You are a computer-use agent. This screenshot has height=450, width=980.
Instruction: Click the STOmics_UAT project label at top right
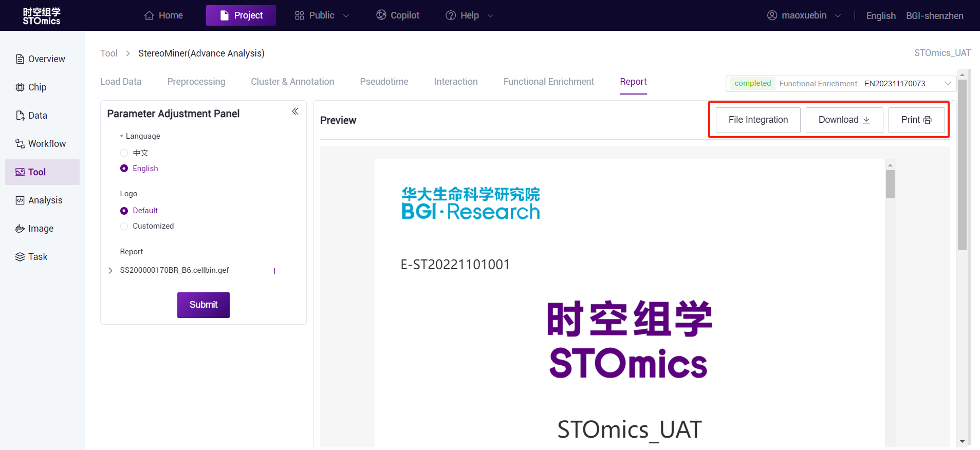(x=942, y=53)
